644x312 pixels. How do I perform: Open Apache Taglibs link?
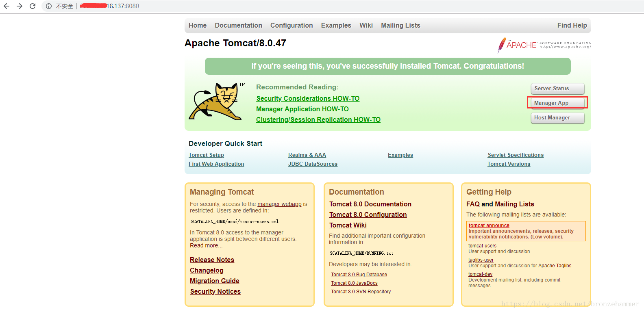[x=555, y=266]
